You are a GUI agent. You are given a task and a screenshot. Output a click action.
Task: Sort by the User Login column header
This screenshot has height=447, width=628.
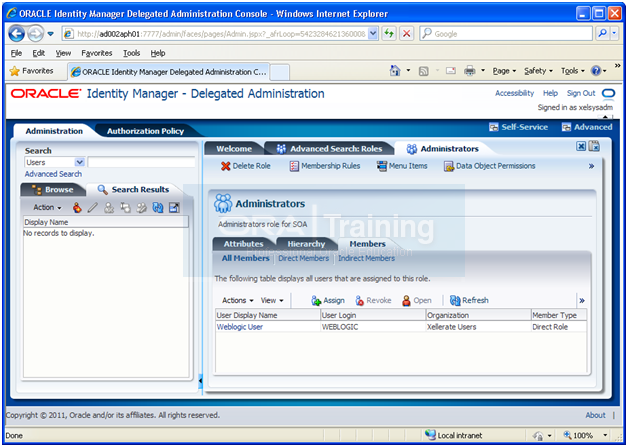click(373, 315)
